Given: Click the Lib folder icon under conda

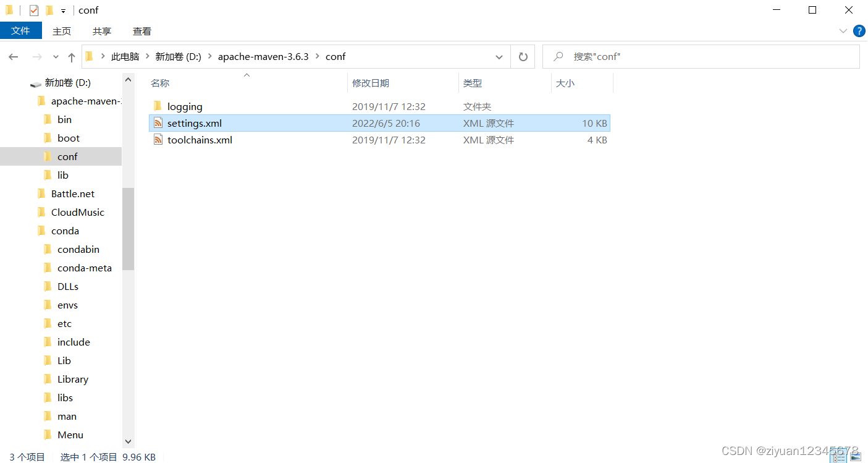Looking at the screenshot, I should click(x=48, y=360).
